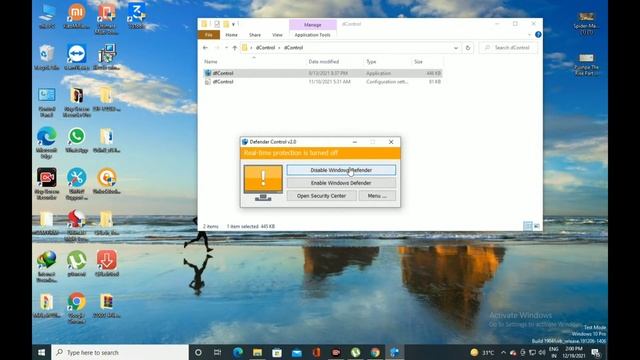Image resolution: width=640 pixels, height=360 pixels.
Task: Switch to large icons view layout
Action: (x=537, y=226)
